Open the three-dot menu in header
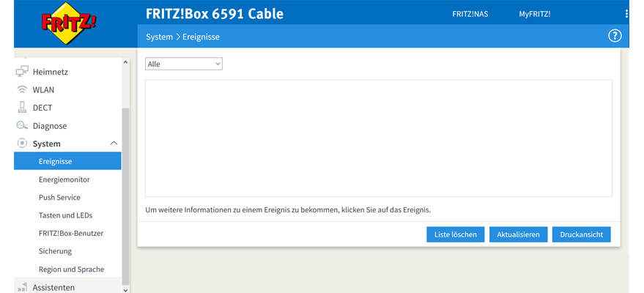Screen dimensions: 644x293 [626, 14]
